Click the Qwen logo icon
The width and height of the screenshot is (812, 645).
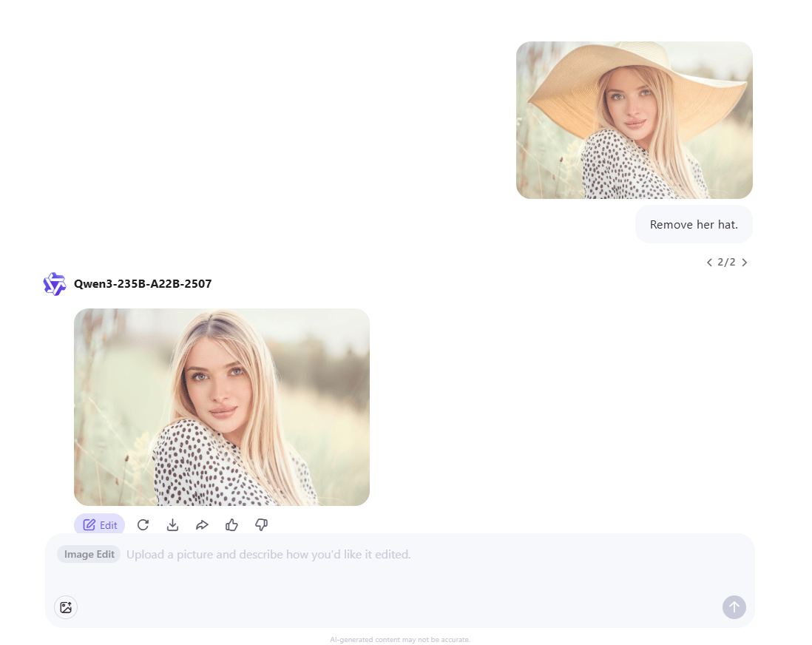pos(55,284)
